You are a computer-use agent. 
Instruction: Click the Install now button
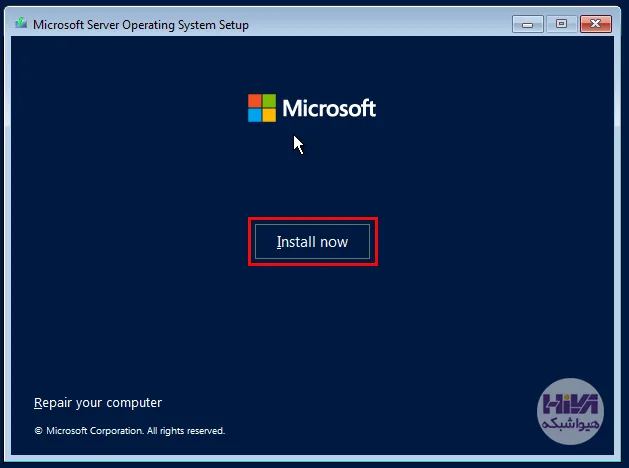[312, 242]
